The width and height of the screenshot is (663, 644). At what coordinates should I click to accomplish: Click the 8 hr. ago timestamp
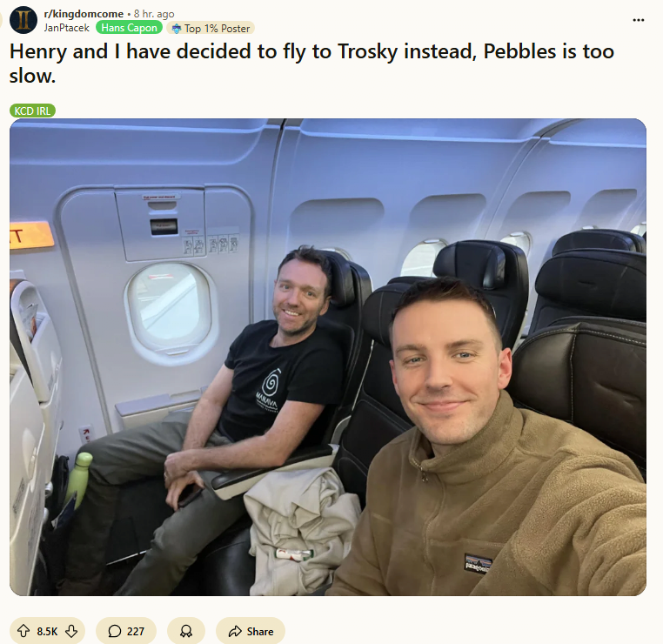coord(154,14)
